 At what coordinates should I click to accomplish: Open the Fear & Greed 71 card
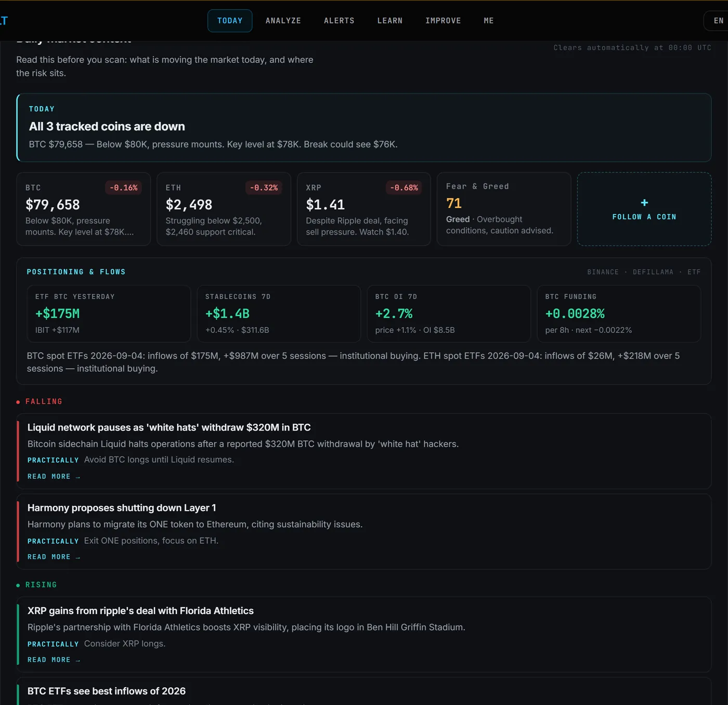[x=504, y=209]
